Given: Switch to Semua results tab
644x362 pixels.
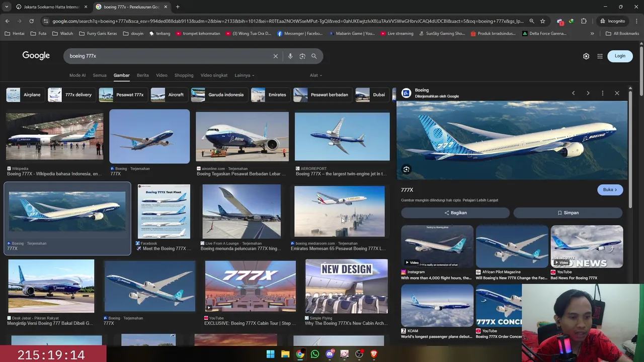Looking at the screenshot, I should 100,75.
